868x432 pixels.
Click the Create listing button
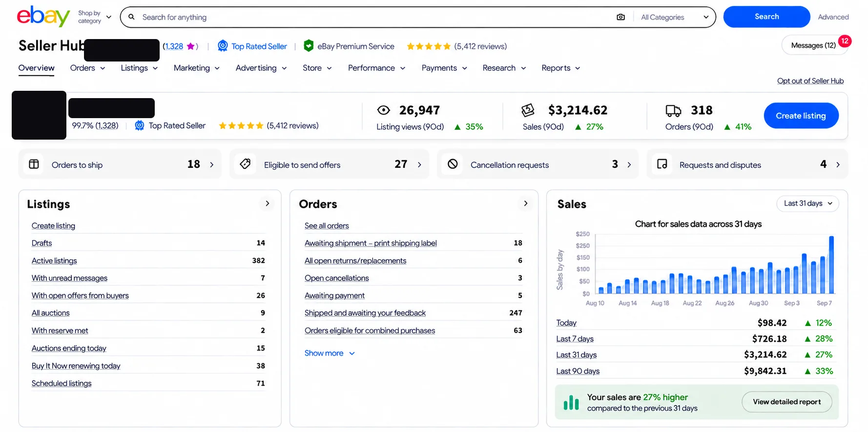801,116
